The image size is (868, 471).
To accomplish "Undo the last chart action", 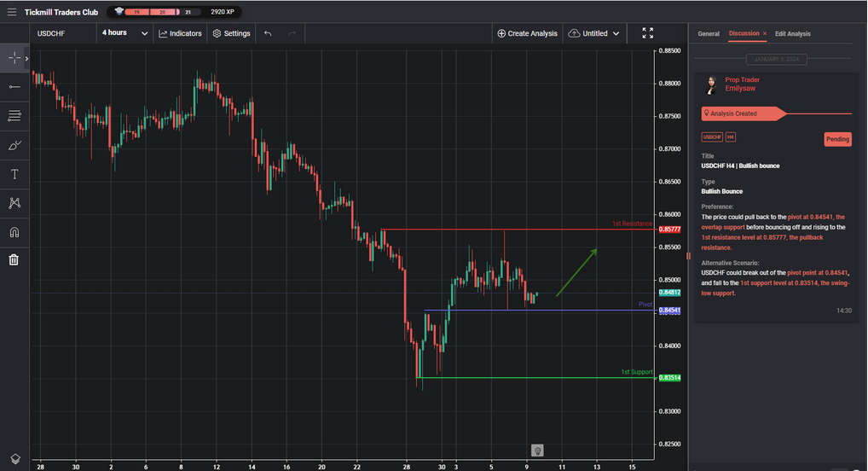I will [x=268, y=33].
